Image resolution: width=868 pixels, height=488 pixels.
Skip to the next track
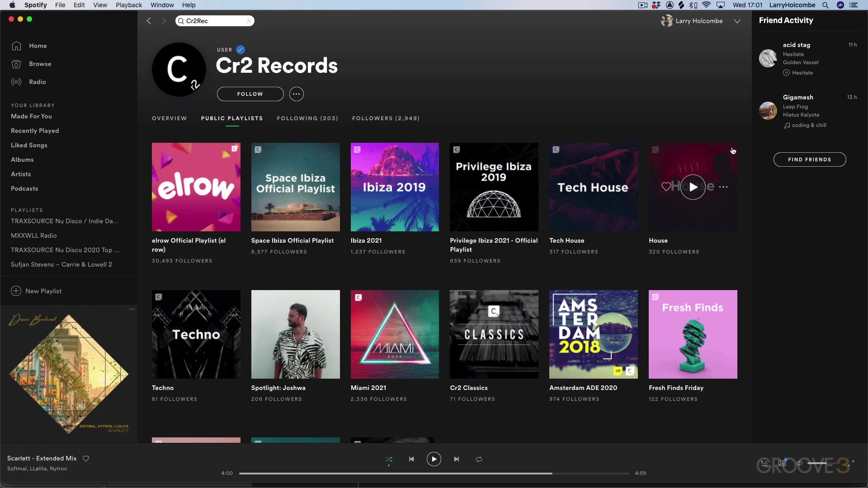click(456, 459)
